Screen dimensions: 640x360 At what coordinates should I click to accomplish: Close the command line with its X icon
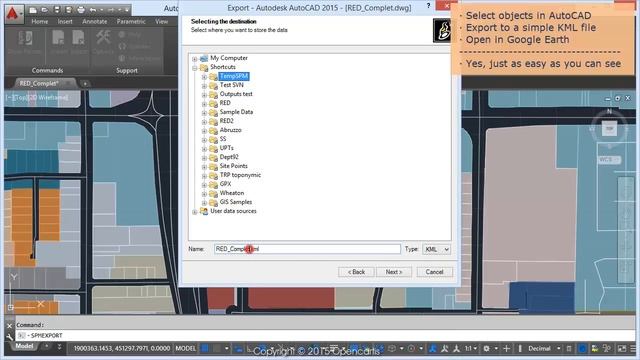point(9,326)
